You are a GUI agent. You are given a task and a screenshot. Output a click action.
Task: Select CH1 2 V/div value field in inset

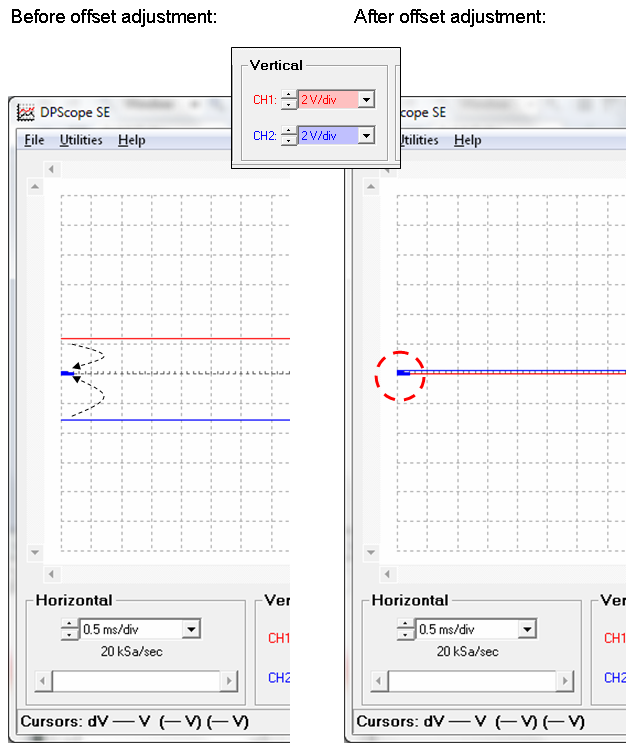328,100
